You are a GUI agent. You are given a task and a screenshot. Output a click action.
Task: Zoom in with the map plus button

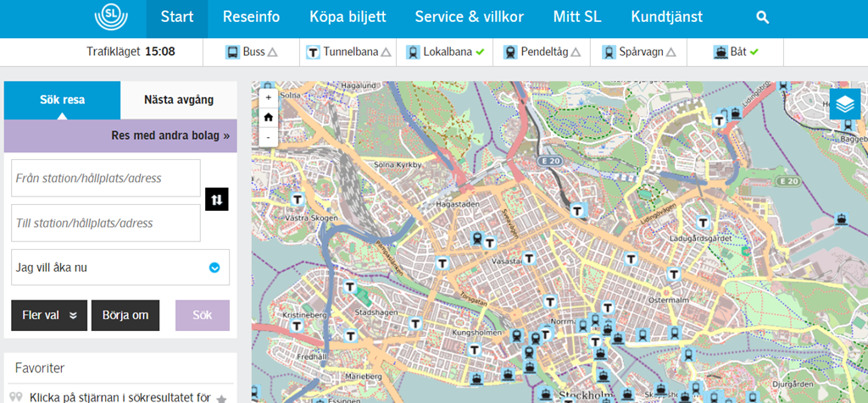(269, 98)
